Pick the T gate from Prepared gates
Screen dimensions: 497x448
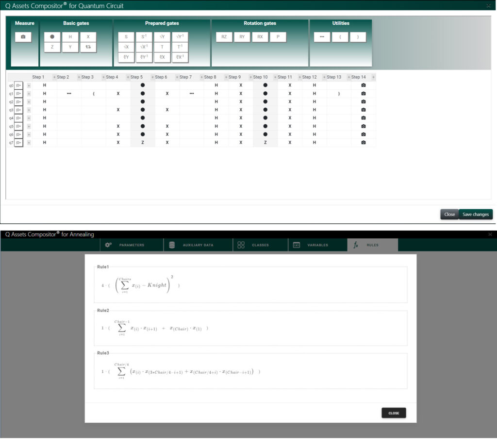(162, 47)
